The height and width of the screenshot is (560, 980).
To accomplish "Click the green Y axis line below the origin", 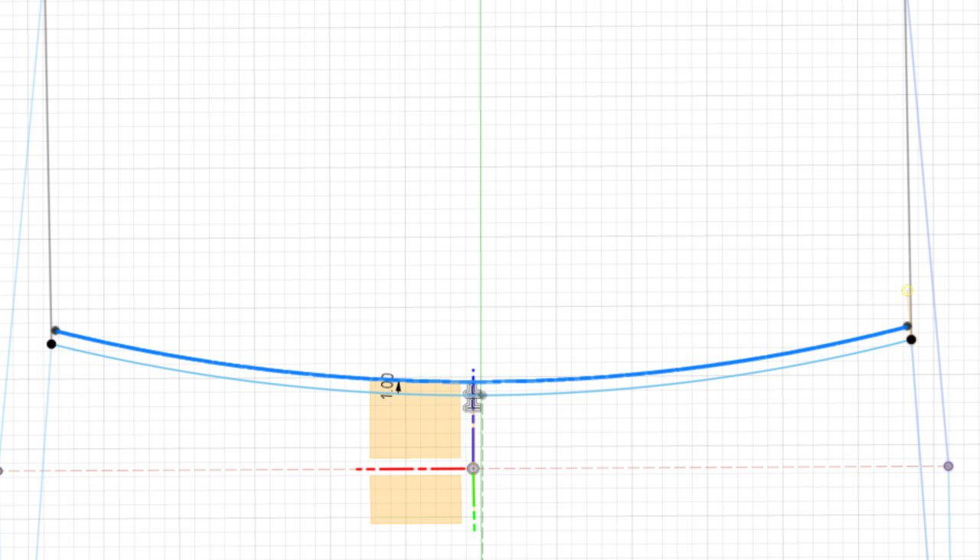I will tap(474, 502).
